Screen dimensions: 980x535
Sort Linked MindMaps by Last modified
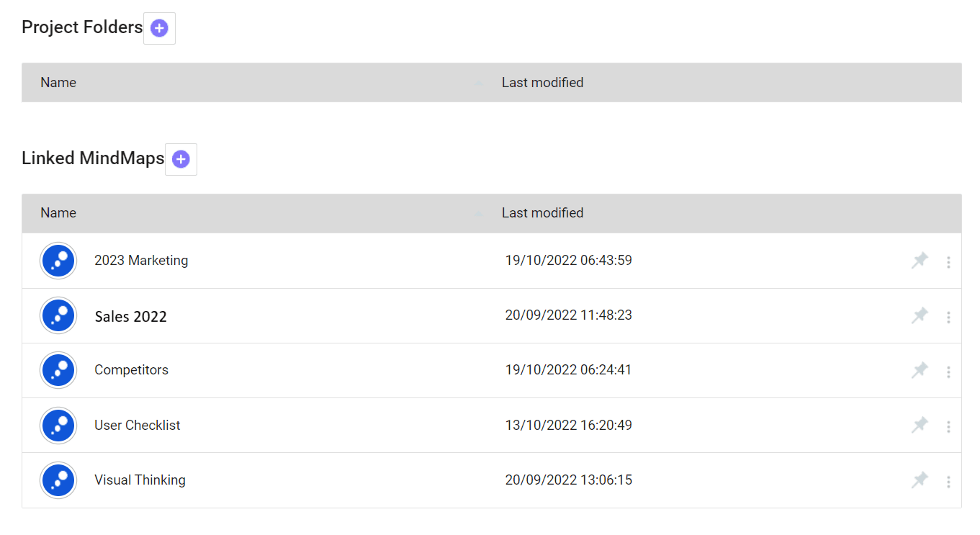click(x=542, y=213)
